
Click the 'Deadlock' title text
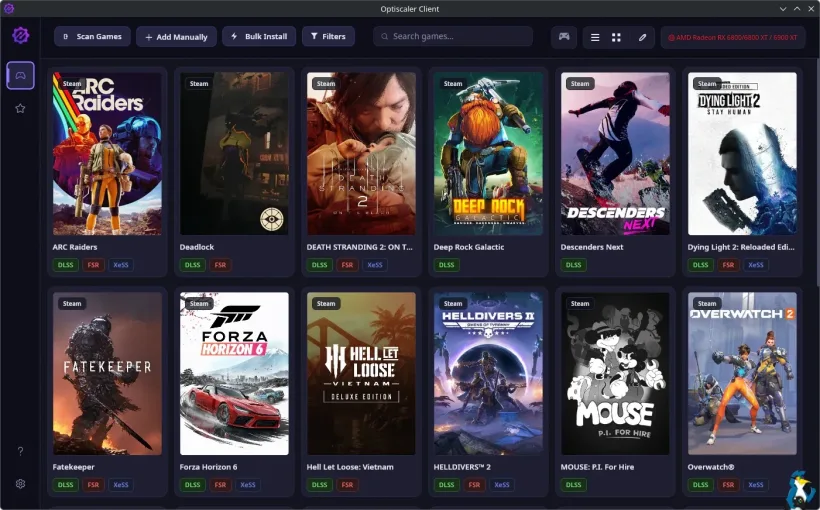tap(197, 247)
